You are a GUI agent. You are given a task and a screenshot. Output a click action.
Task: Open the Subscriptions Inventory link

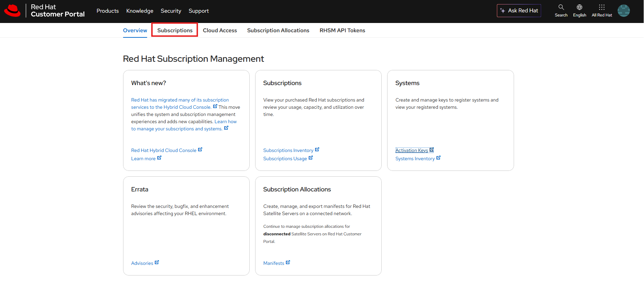pyautogui.click(x=288, y=150)
